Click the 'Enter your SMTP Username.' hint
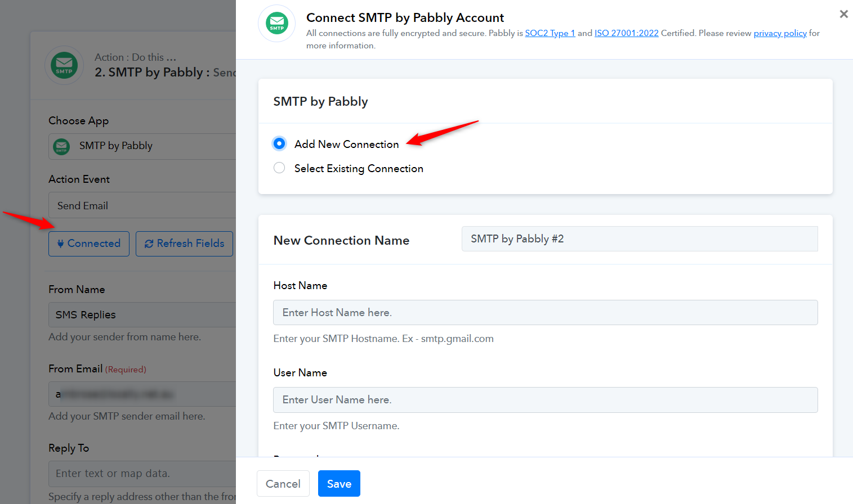Screen dimensions: 853x504 tap(336, 426)
